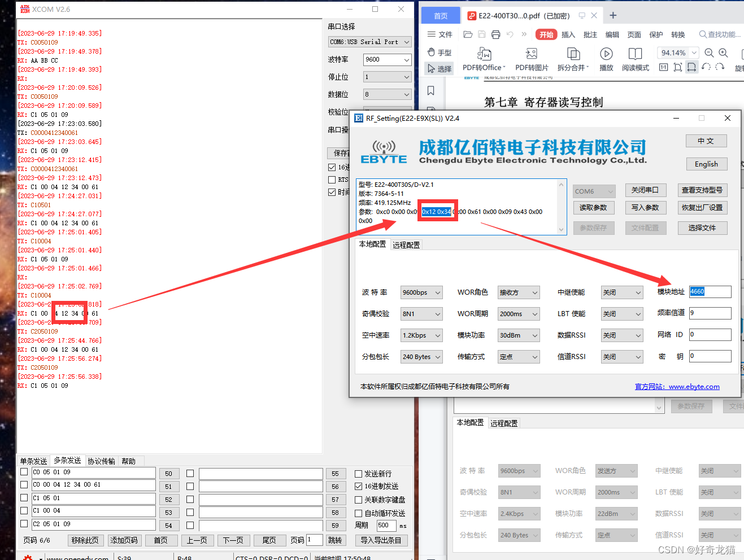Screen dimensions: 744x560
Task: Click scroll-down arrow of parameter info box
Action: click(561, 230)
